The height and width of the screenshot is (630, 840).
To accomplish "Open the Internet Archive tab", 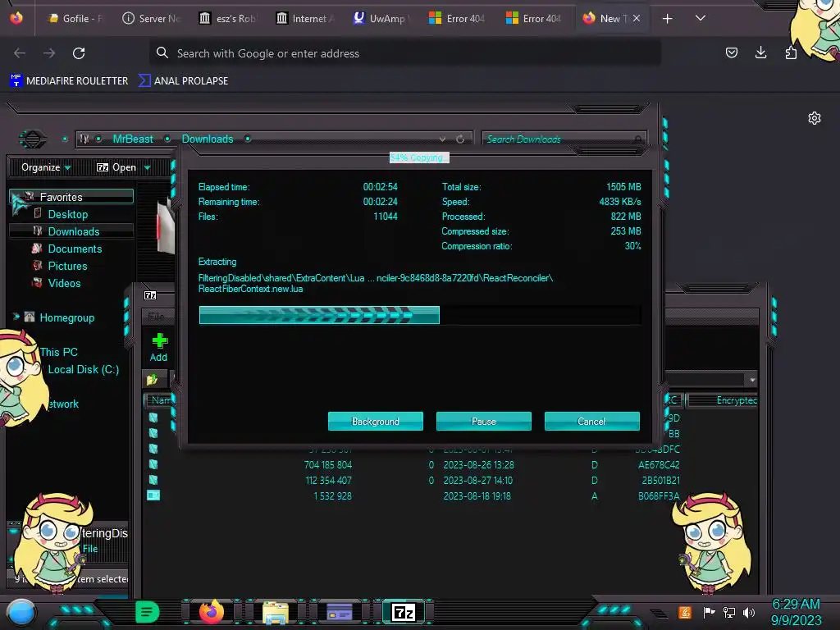I will pyautogui.click(x=304, y=18).
